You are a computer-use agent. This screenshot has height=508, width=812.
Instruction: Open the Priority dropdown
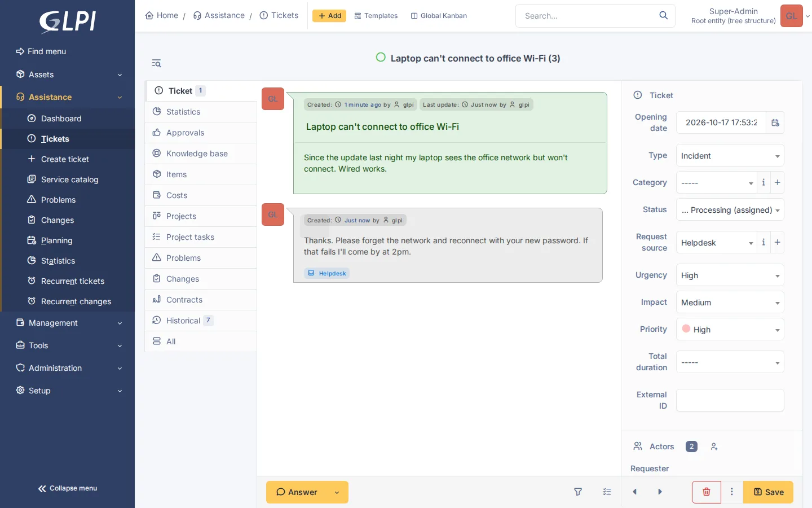pyautogui.click(x=730, y=330)
